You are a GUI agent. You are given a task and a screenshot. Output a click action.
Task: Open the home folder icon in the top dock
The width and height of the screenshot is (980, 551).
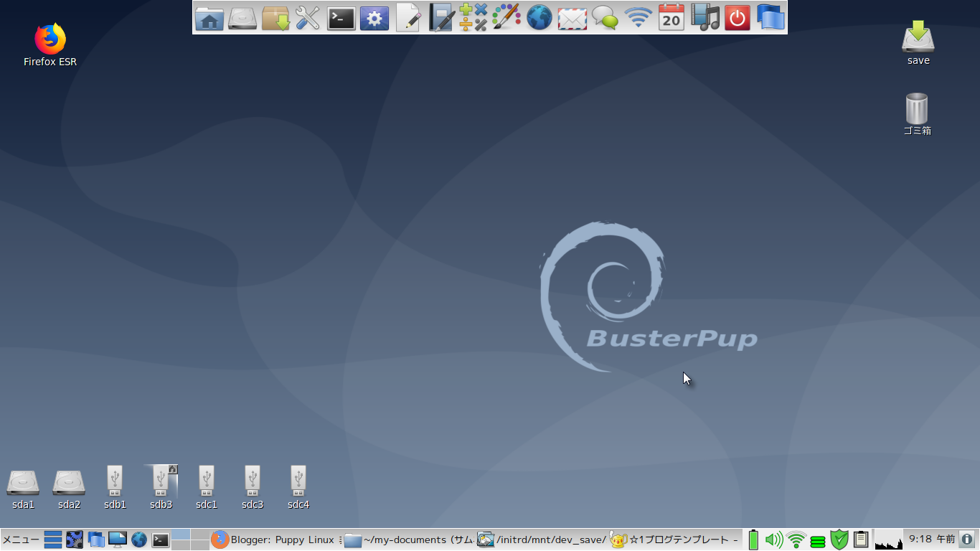[209, 18]
